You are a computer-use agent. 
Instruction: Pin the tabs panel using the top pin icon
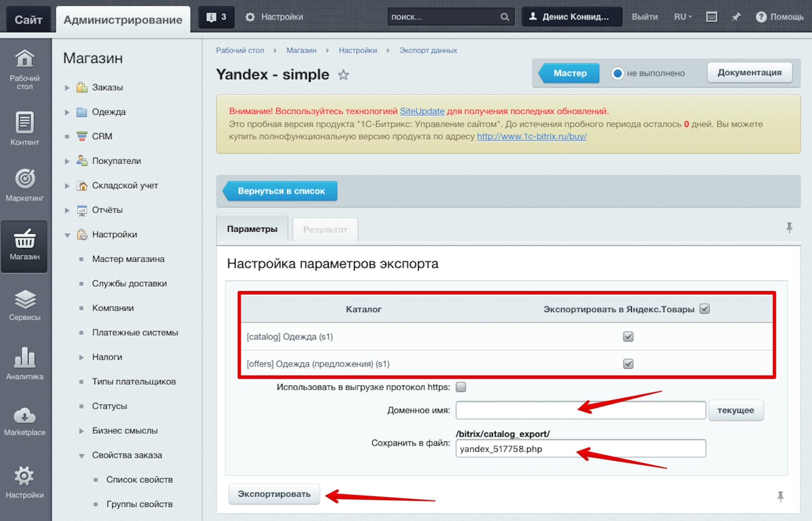click(789, 227)
